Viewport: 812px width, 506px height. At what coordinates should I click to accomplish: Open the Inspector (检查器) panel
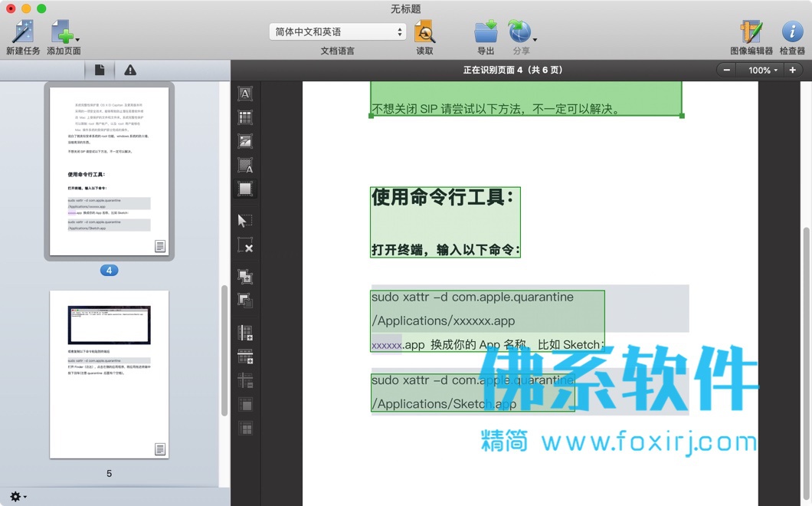[x=792, y=31]
